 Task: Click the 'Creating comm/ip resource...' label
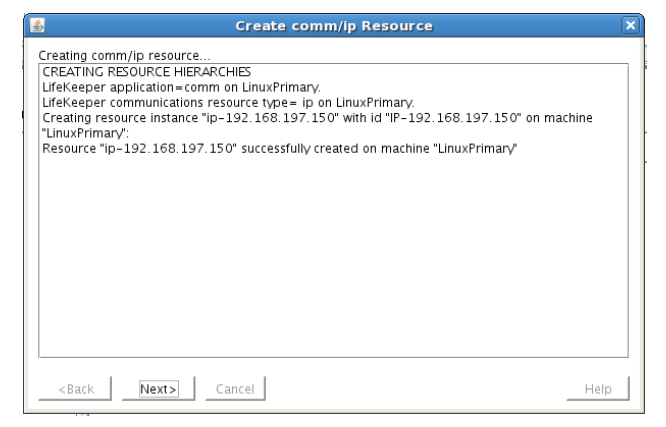pyautogui.click(x=124, y=56)
